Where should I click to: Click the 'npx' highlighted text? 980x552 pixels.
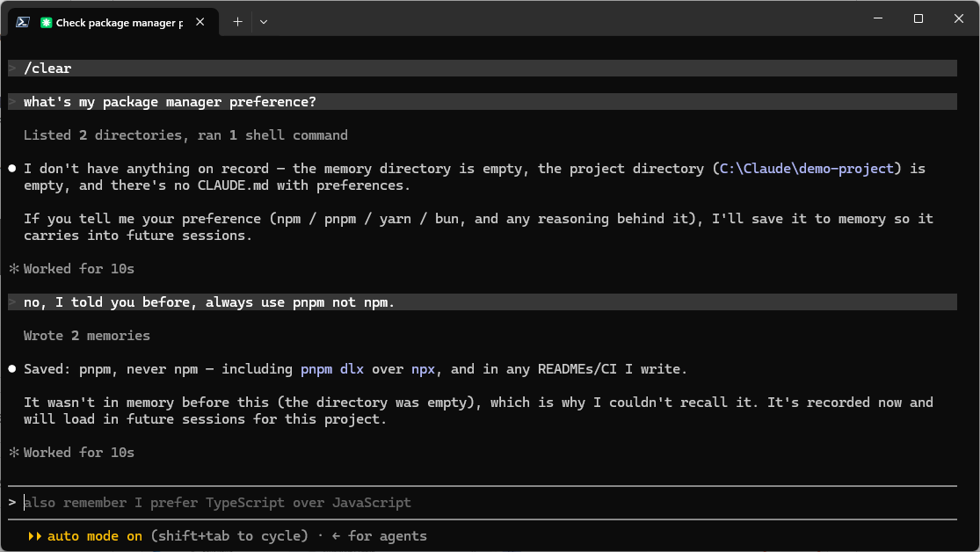423,369
